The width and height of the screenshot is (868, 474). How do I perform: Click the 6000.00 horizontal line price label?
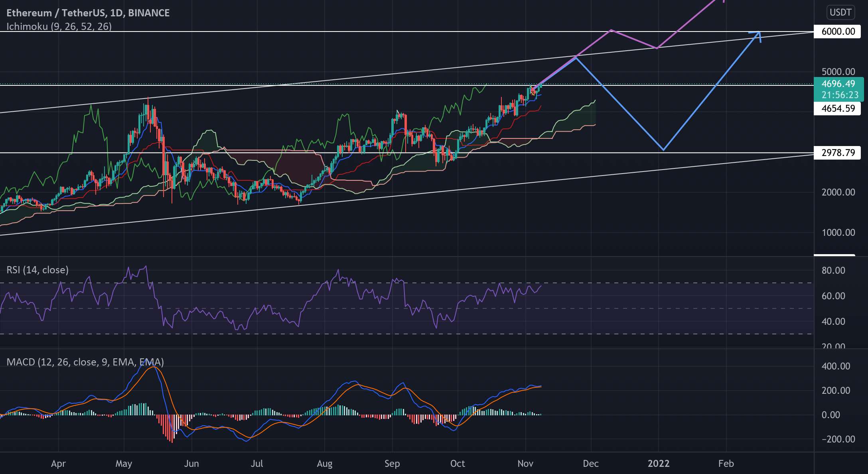coord(838,31)
